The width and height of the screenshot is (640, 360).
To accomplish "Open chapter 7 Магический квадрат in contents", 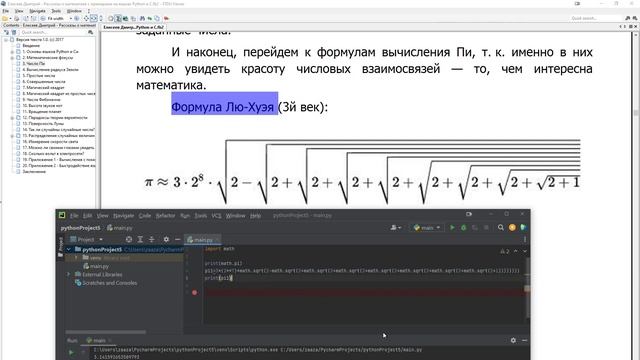I will click(43, 88).
